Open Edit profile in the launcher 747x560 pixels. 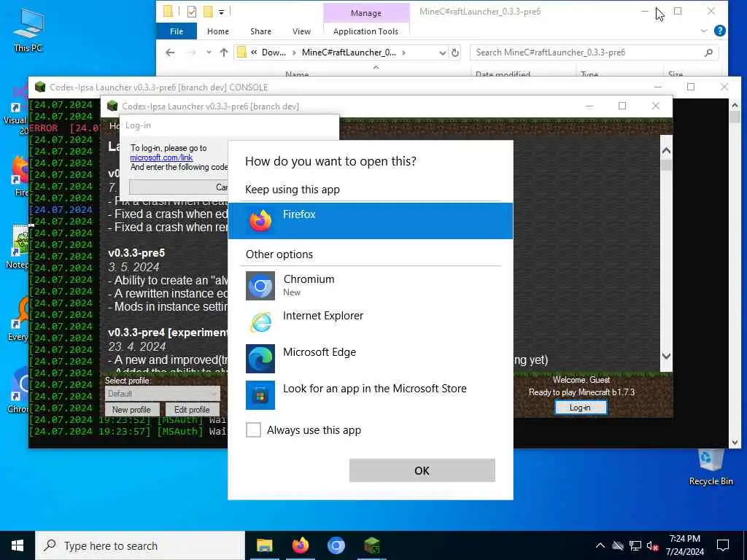[x=192, y=410]
